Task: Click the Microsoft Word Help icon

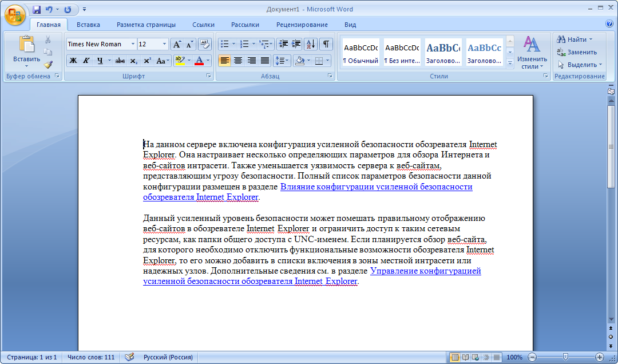Action: click(609, 23)
